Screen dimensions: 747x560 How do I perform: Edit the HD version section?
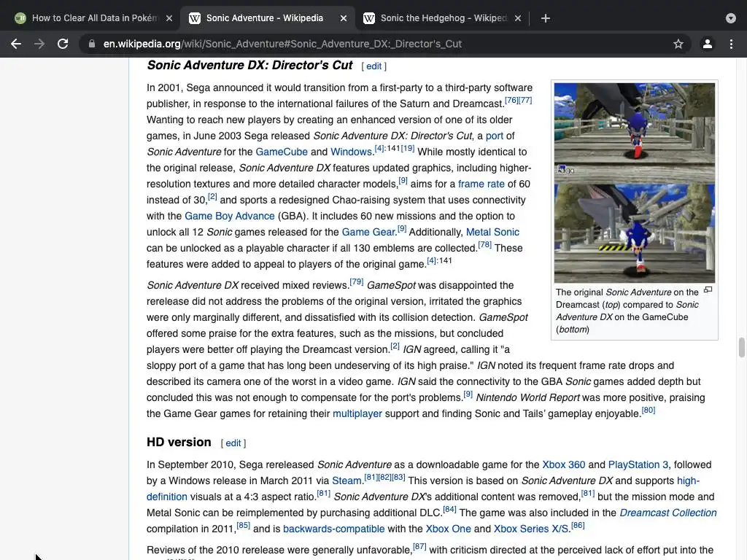(x=233, y=443)
